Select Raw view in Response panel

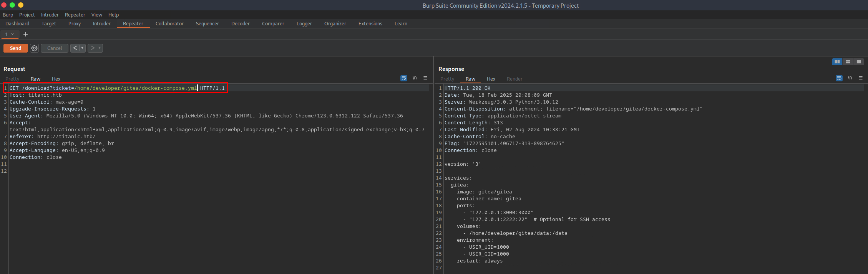click(x=470, y=79)
